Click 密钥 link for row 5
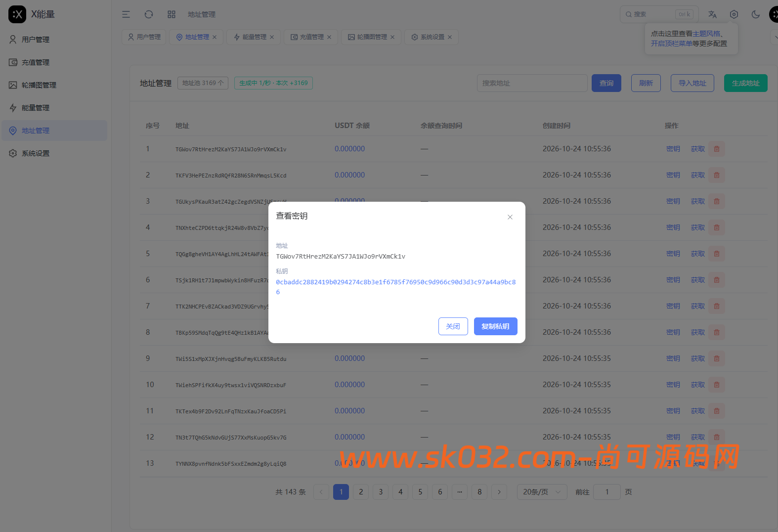The image size is (778, 532). [673, 254]
